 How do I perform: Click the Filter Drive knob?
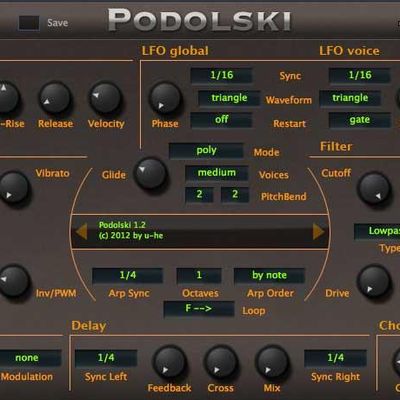pyautogui.click(x=374, y=281)
